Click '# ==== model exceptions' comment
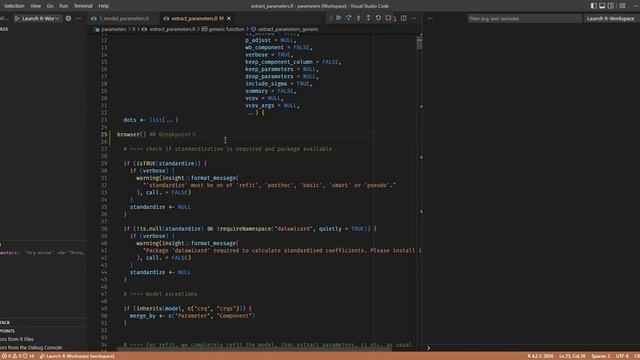This screenshot has height=360, width=640. (x=160, y=294)
